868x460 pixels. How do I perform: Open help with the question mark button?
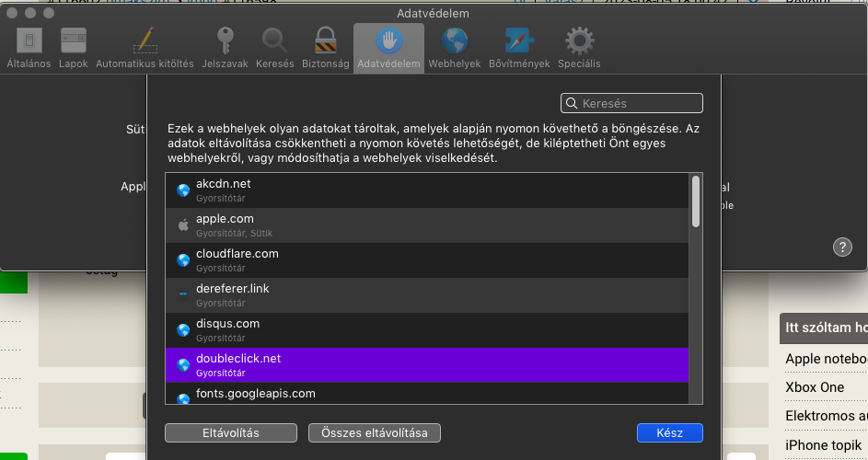[x=842, y=247]
